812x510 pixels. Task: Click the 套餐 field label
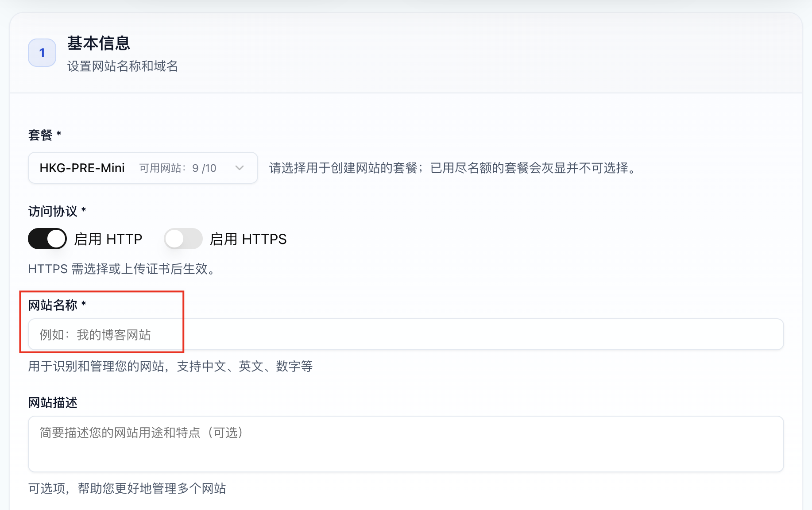tap(40, 135)
